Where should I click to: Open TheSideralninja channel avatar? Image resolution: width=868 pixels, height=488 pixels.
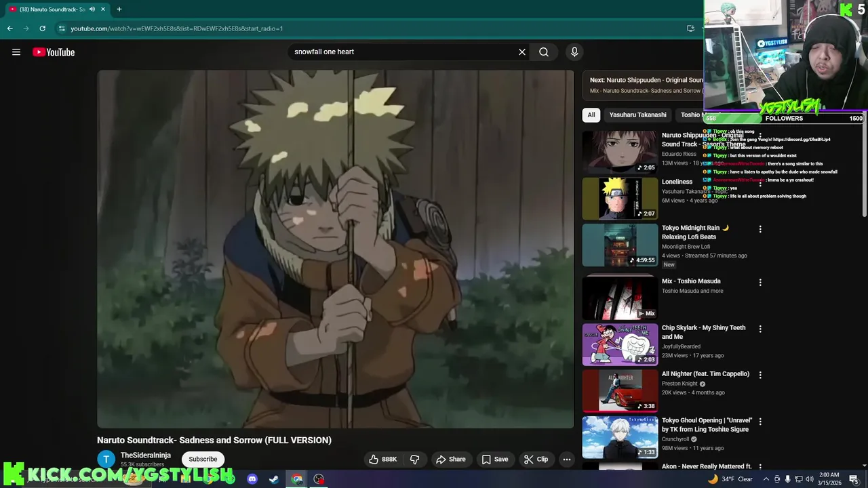tap(106, 459)
